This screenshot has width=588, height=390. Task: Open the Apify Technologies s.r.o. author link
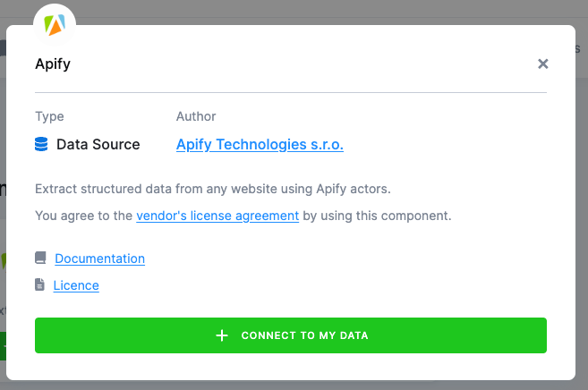pyautogui.click(x=260, y=144)
